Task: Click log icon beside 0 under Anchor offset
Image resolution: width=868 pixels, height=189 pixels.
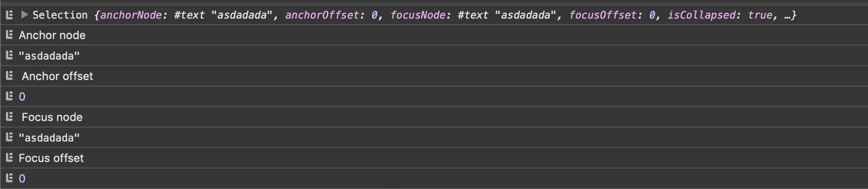Action: click(x=9, y=96)
